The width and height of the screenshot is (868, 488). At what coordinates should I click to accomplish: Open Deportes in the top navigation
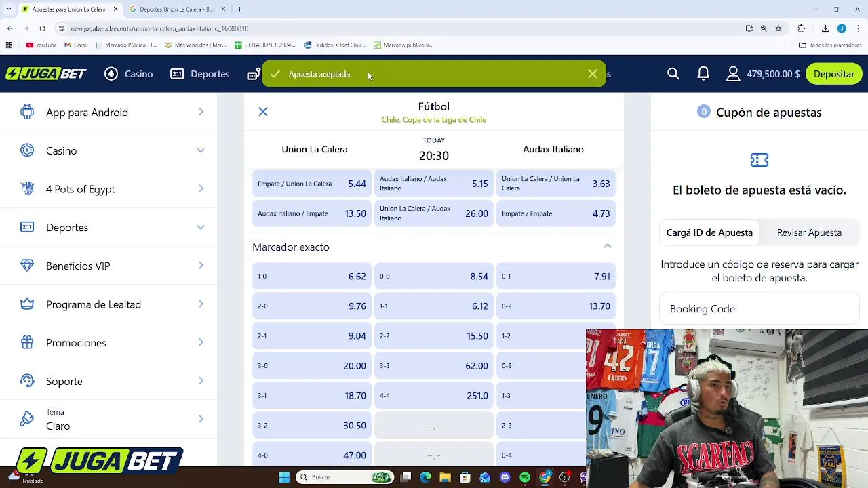200,74
